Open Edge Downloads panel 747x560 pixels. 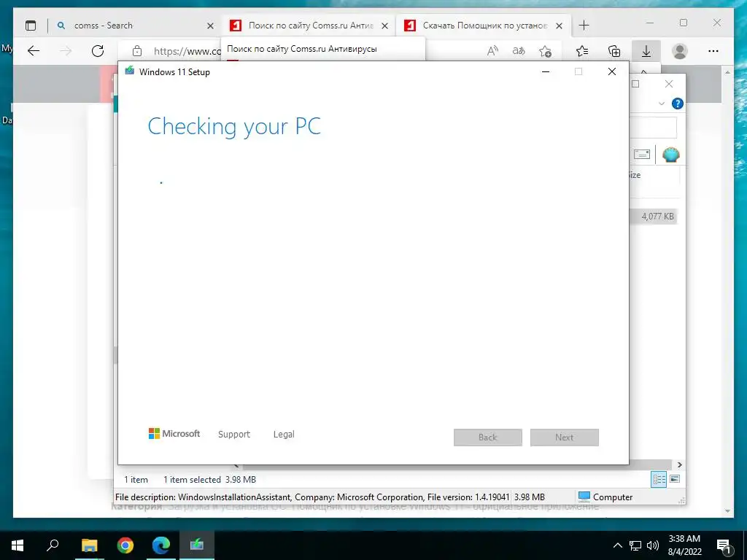point(646,51)
